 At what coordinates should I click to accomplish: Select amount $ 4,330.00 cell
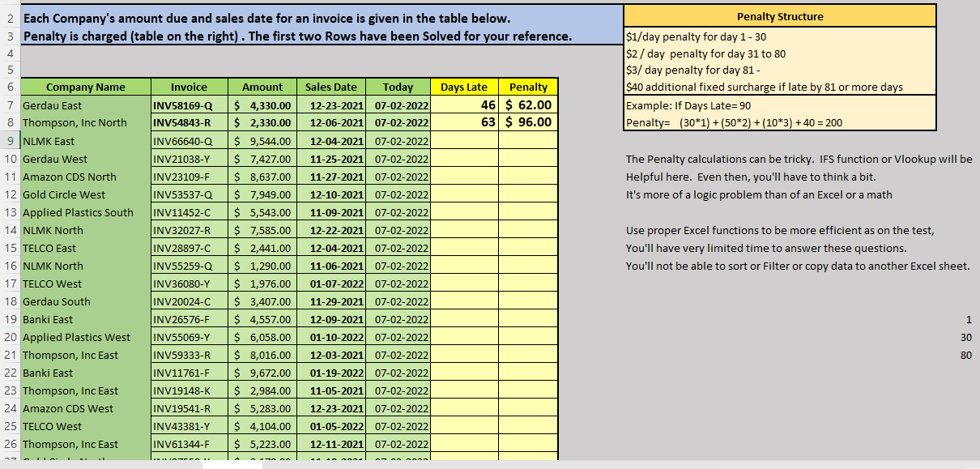262,105
